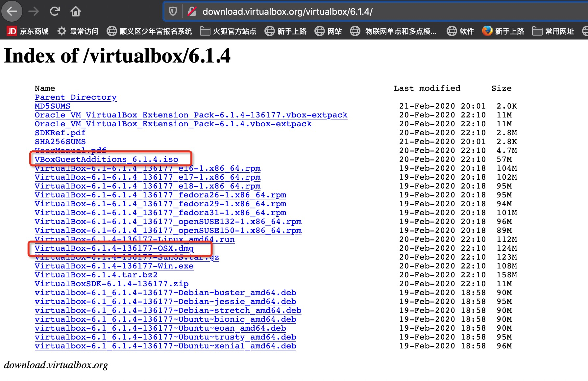
Task: Download VBoxGuestAdditions_6.1.4.iso
Action: pos(107,160)
